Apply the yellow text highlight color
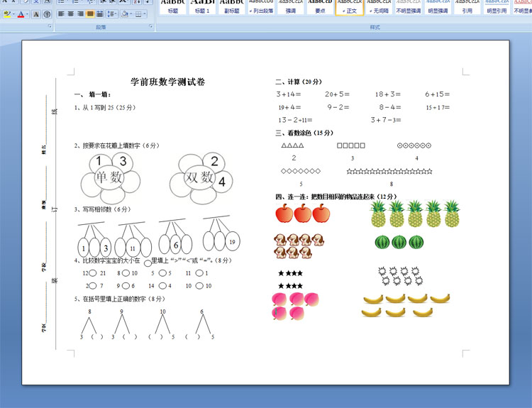Screen dimensions: 532x408 pos(6,14)
